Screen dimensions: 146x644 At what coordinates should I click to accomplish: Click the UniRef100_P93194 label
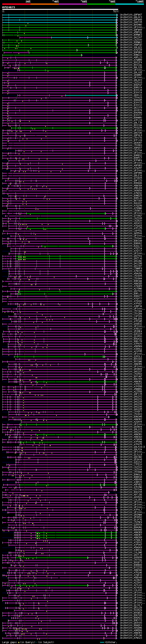pos(131,128)
